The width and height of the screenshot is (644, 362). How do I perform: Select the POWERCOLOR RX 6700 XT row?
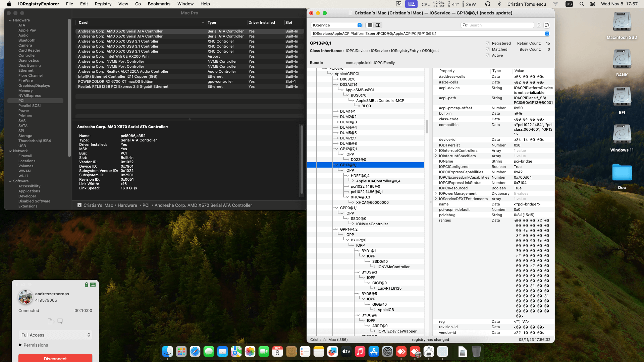click(x=190, y=81)
